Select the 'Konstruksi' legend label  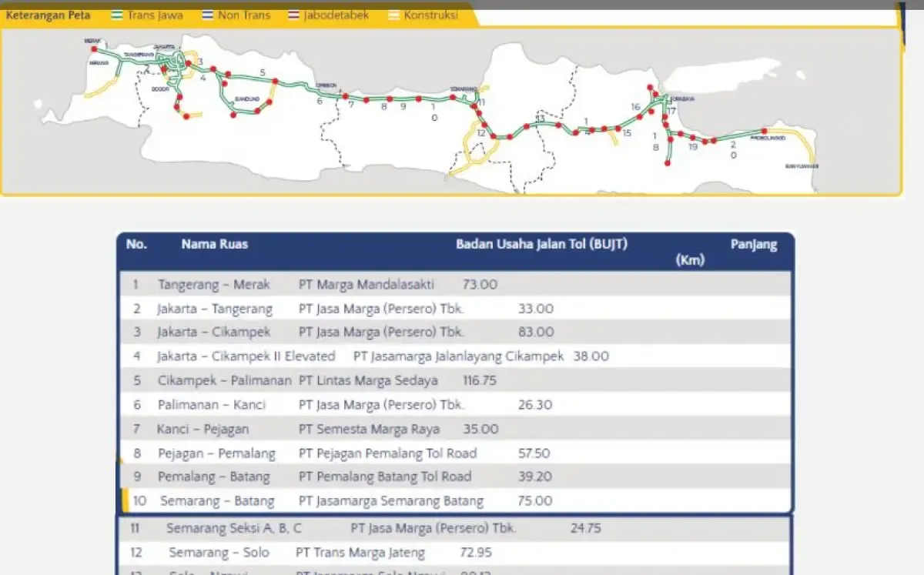[431, 15]
